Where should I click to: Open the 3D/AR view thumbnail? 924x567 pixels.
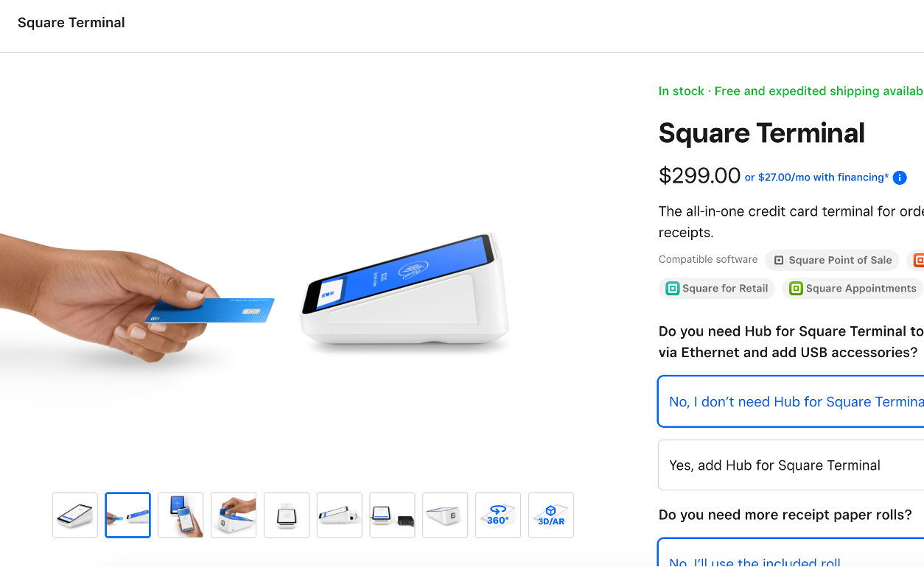[551, 515]
